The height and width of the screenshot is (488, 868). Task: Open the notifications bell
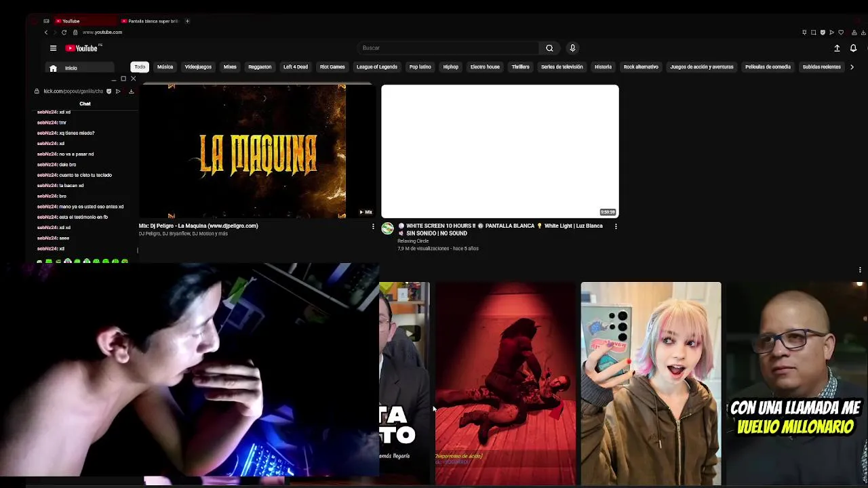853,48
